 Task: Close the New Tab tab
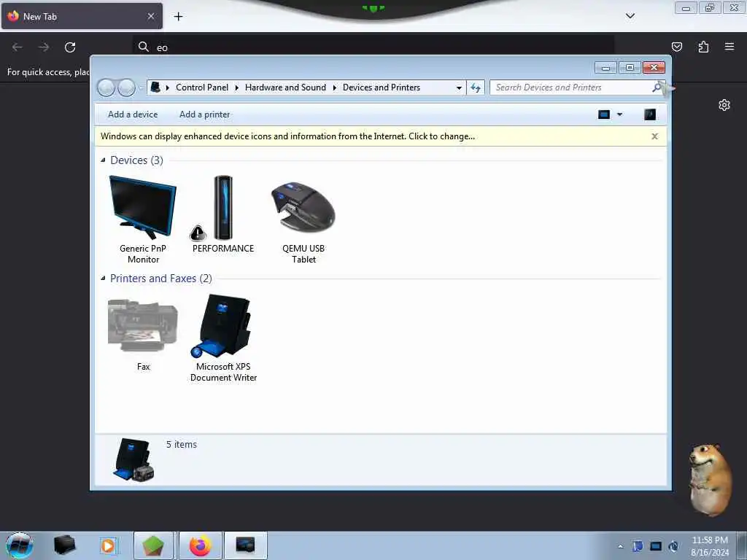tap(151, 16)
